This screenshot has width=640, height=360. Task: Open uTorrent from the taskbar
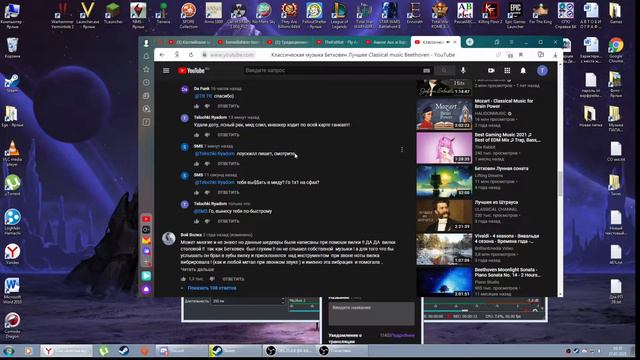point(104,351)
